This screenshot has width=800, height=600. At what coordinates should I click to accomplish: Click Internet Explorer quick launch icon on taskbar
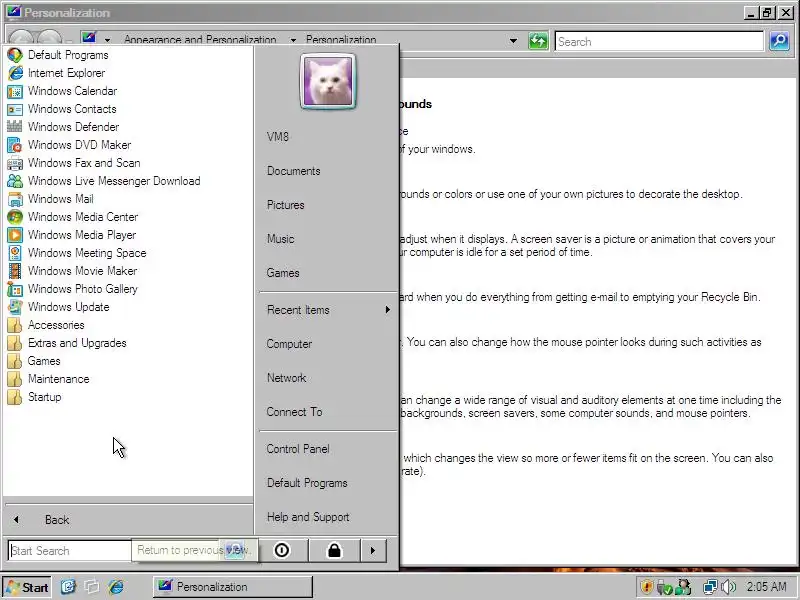pyautogui.click(x=116, y=587)
